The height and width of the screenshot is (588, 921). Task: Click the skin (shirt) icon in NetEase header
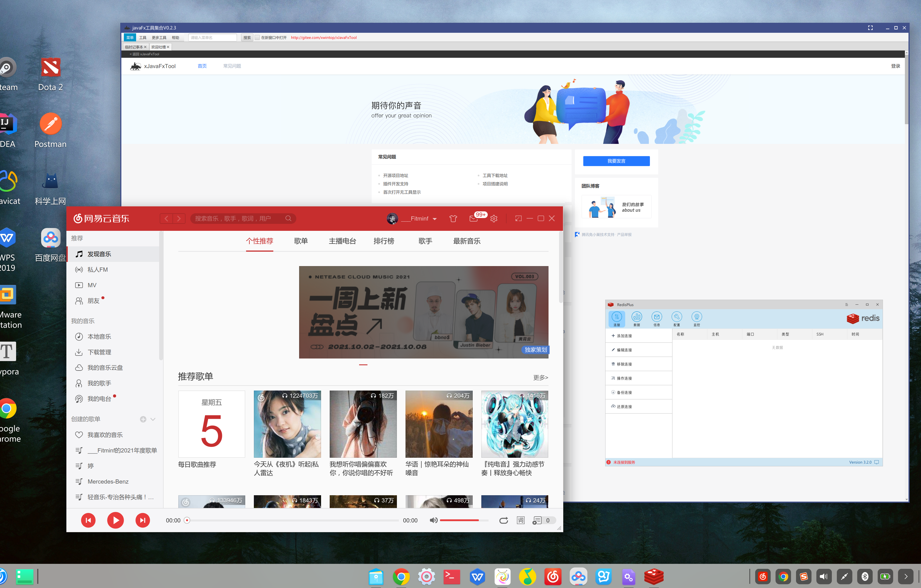[x=453, y=218]
